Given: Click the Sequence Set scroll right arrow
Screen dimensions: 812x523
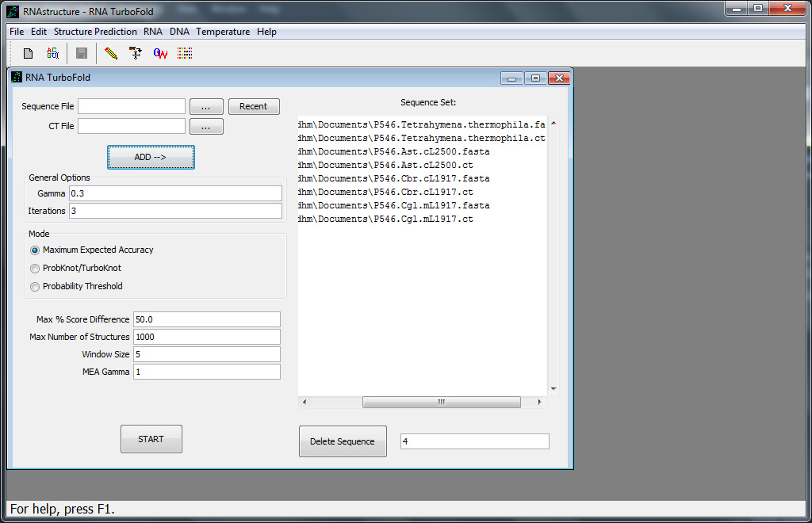Looking at the screenshot, I should tap(539, 402).
